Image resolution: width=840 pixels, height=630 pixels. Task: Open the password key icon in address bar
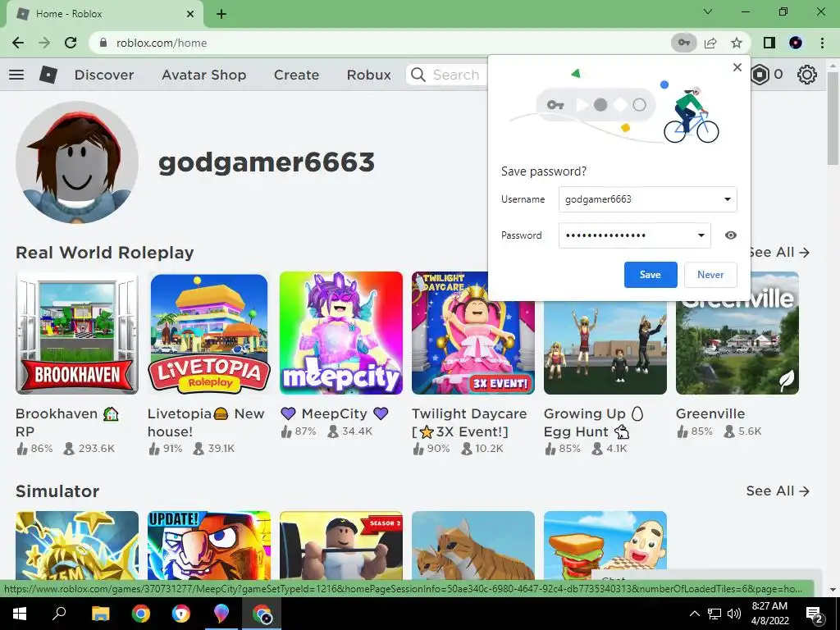point(684,43)
